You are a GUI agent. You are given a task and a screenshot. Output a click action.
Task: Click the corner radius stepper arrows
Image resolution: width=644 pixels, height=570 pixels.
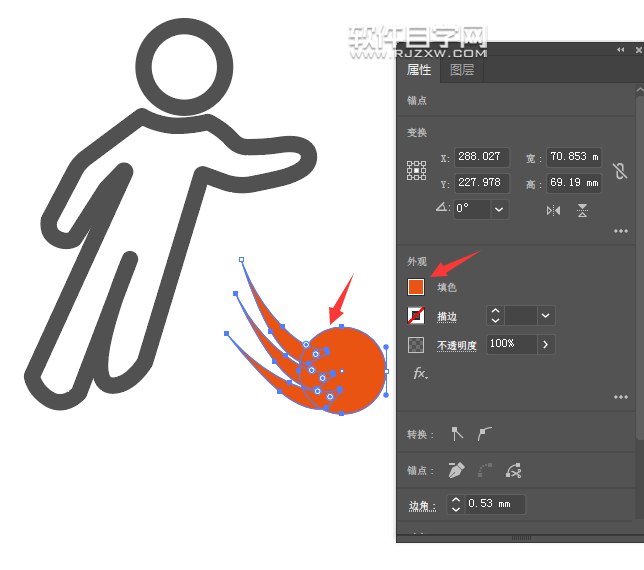(455, 504)
